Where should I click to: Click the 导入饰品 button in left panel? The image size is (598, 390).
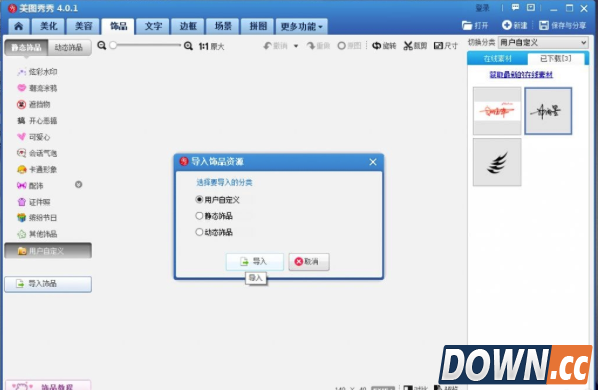coord(48,284)
